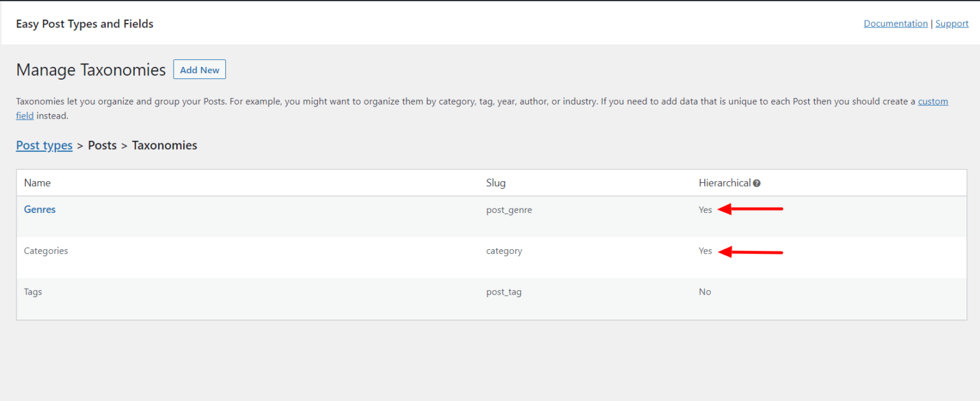Open the Documentation link
The height and width of the screenshot is (401, 980).
[x=896, y=24]
